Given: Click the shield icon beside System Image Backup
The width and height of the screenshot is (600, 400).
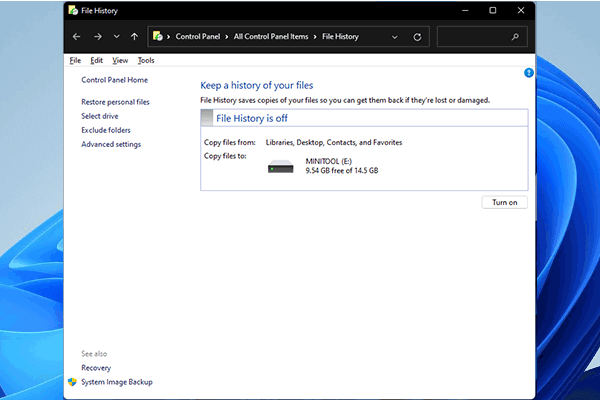Looking at the screenshot, I should point(72,382).
